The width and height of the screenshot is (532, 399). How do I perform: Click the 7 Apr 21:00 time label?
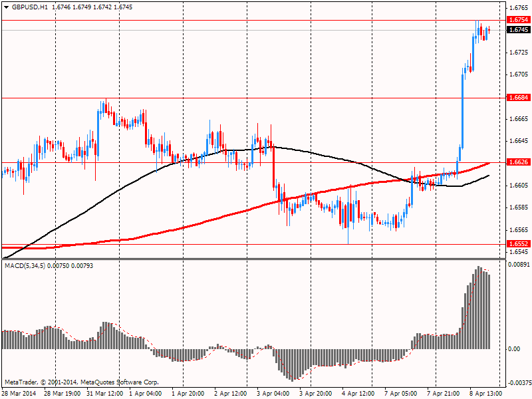444,394
